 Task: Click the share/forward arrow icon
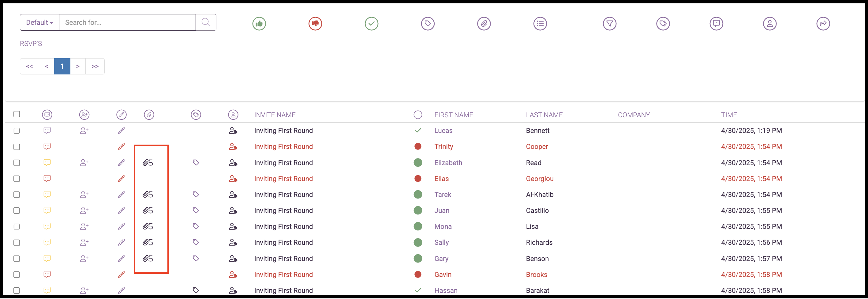(x=823, y=24)
